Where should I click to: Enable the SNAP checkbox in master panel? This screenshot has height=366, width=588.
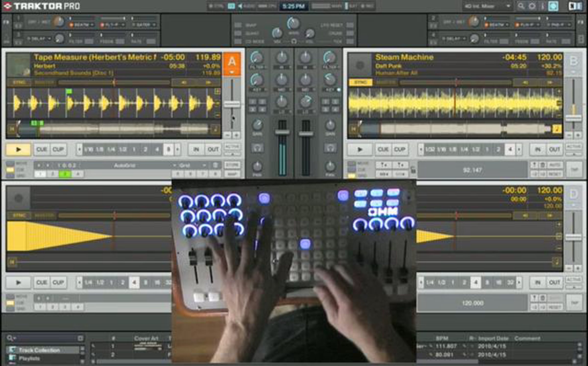tap(238, 25)
